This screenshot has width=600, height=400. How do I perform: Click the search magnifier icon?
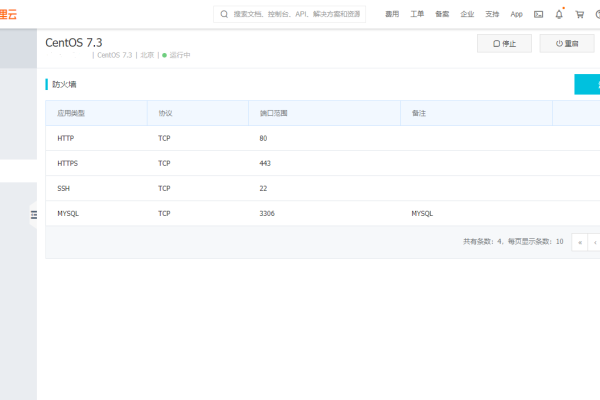pyautogui.click(x=223, y=14)
